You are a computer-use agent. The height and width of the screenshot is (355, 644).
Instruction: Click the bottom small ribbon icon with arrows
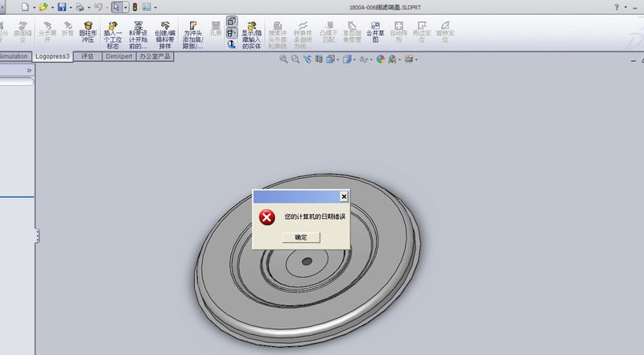coord(232,44)
